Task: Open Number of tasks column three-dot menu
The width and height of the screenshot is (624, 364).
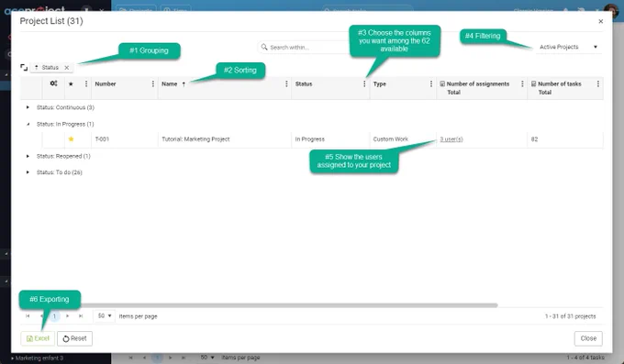Action: point(597,84)
